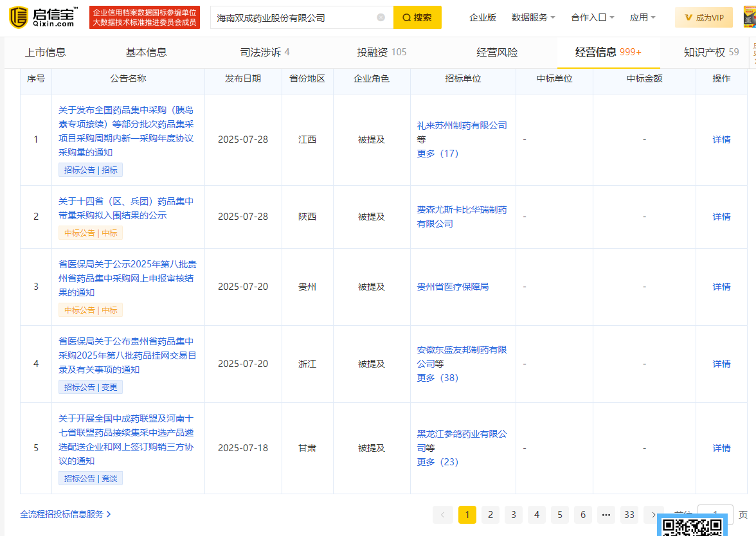Select pagination page 1
The height and width of the screenshot is (536, 756).
pos(467,515)
